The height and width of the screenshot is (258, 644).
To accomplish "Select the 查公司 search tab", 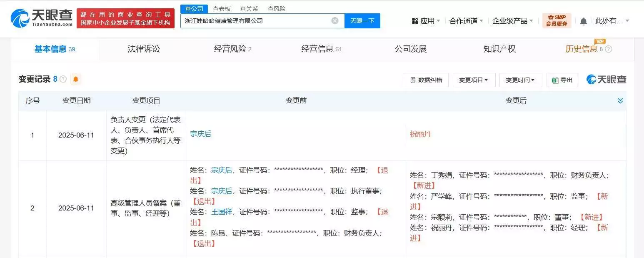I will tap(194, 9).
